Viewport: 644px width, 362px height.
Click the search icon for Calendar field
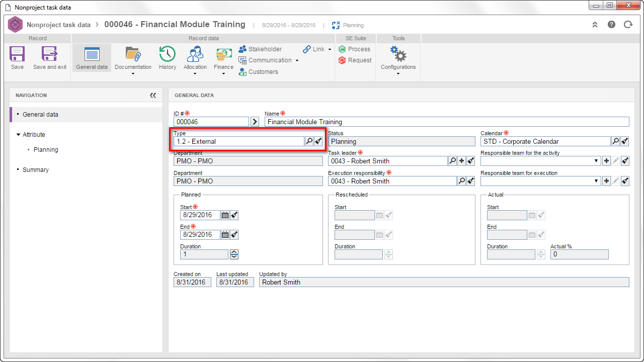616,142
